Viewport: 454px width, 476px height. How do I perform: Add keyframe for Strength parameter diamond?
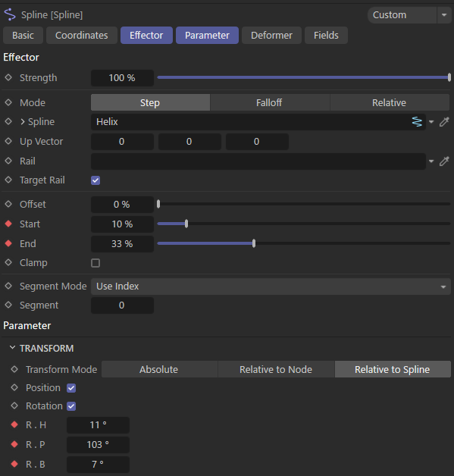click(x=8, y=77)
